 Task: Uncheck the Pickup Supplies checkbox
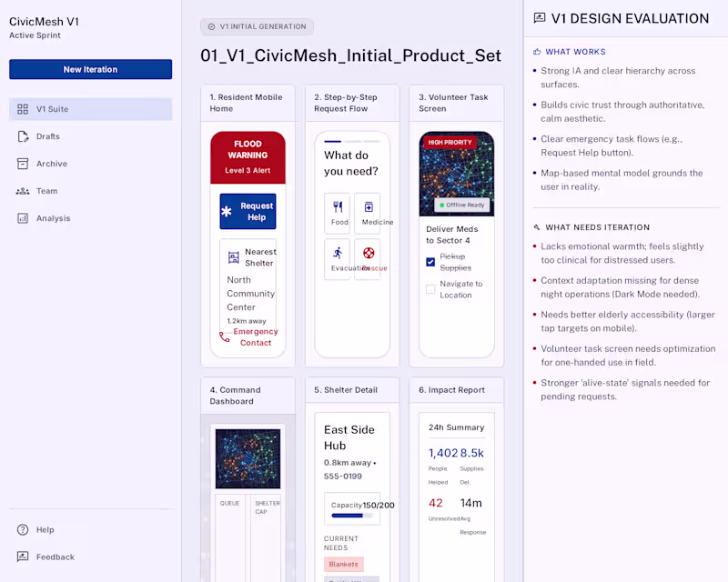click(x=430, y=262)
